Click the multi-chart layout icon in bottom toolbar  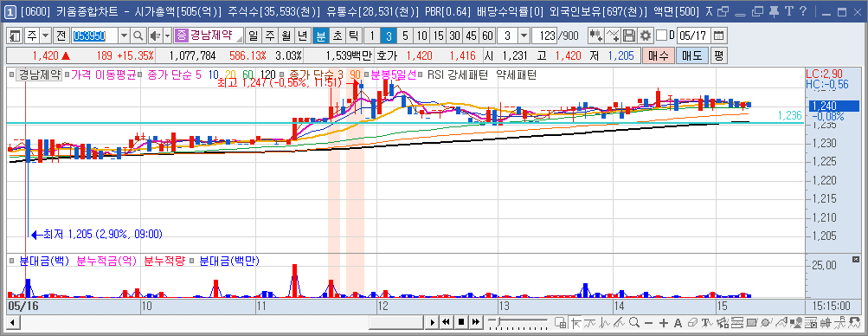point(560,323)
